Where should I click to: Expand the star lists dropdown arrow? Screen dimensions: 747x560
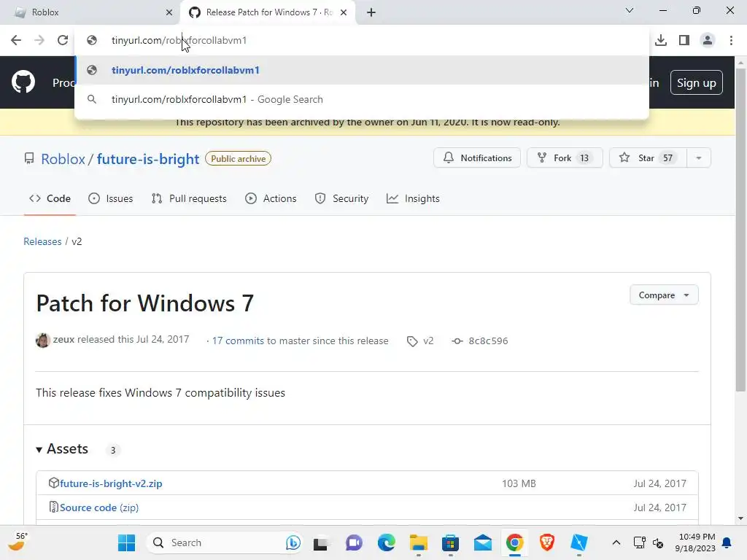(x=699, y=157)
